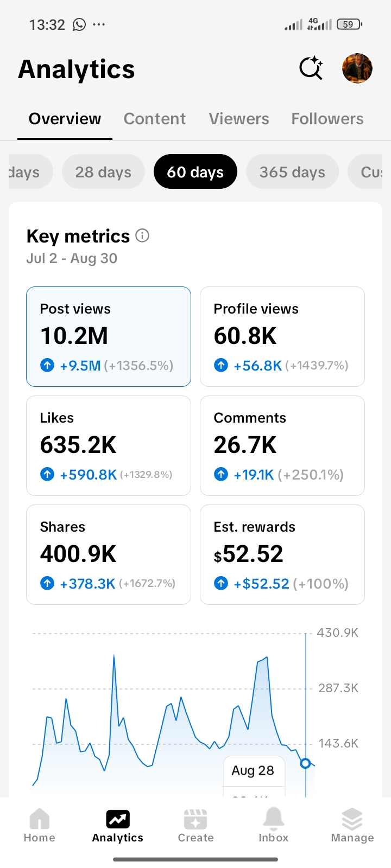Switch to the Content tab
This screenshot has width=391, height=868.
click(155, 119)
